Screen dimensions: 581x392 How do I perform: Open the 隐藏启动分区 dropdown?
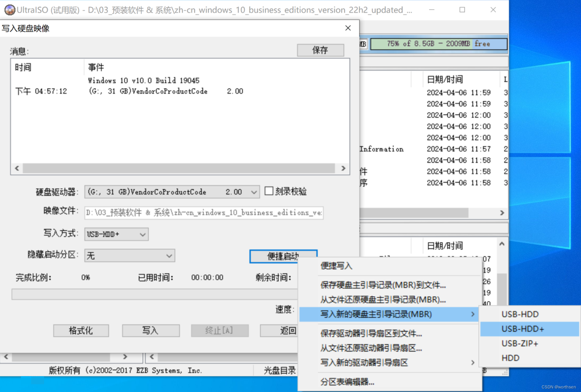pyautogui.click(x=130, y=256)
